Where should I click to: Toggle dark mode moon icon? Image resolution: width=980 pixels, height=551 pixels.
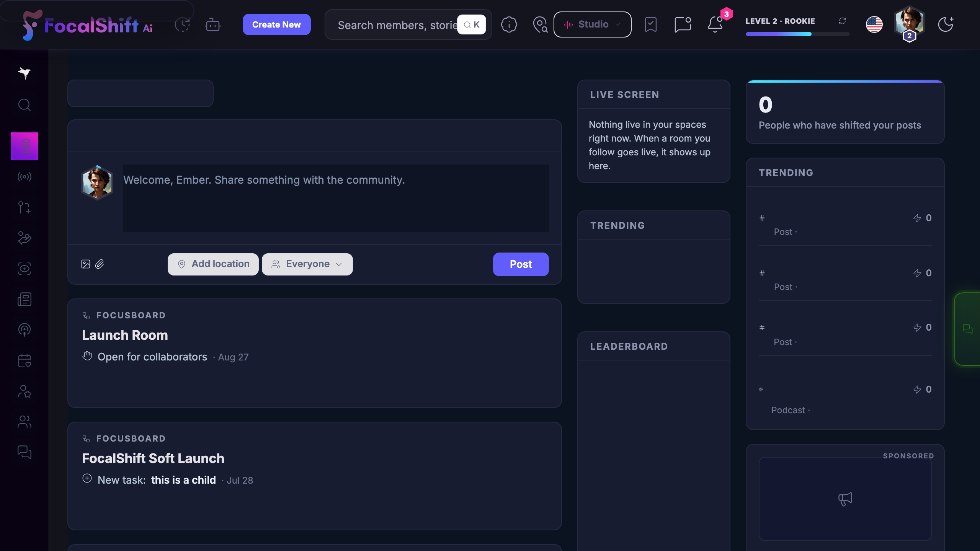[945, 24]
